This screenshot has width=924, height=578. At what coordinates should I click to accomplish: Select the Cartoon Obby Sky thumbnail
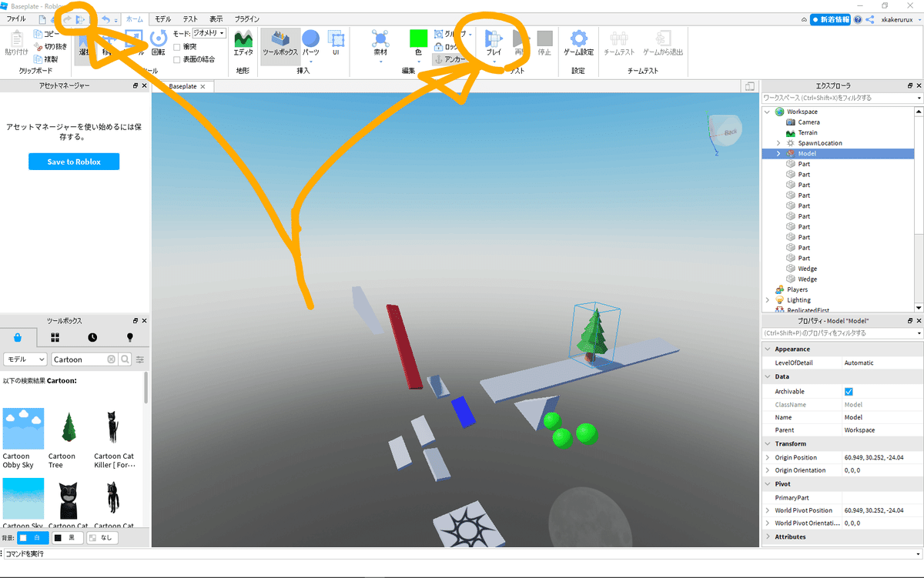23,429
